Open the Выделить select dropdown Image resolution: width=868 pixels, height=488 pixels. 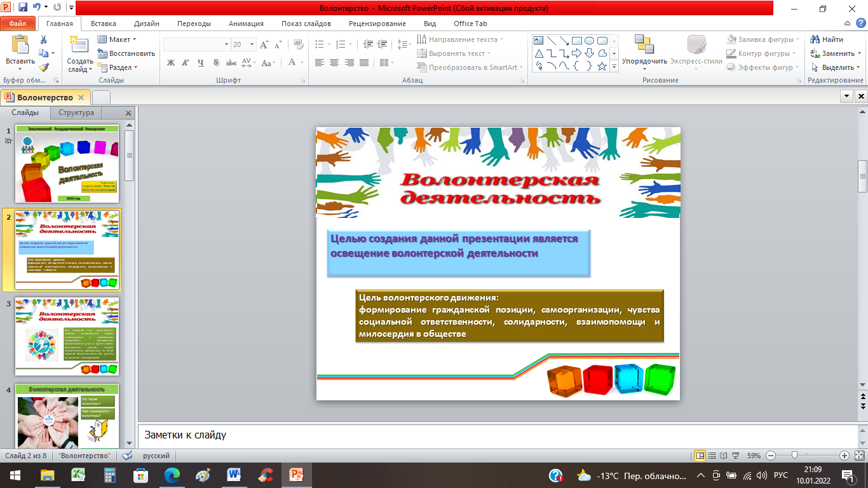(836, 67)
